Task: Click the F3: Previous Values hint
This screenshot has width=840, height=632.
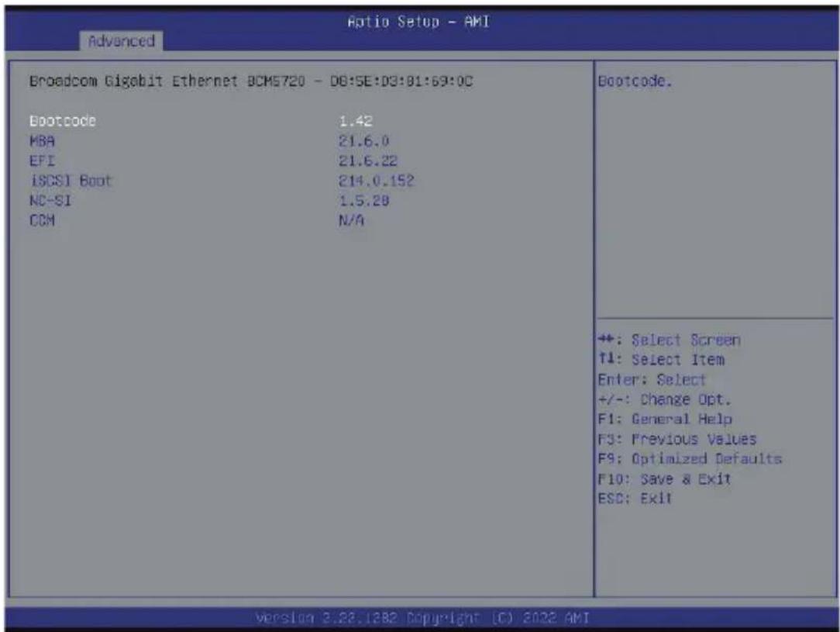Action: [677, 439]
